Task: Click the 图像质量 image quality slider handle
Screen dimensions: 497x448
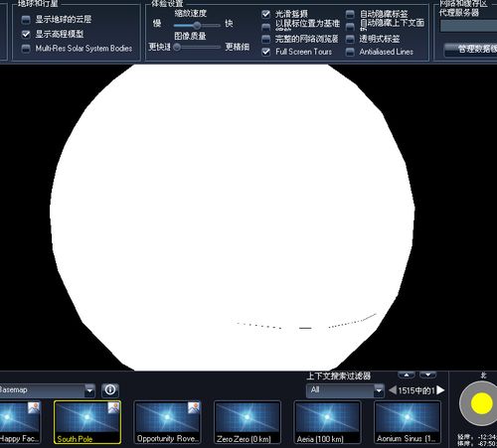Action: tap(177, 48)
